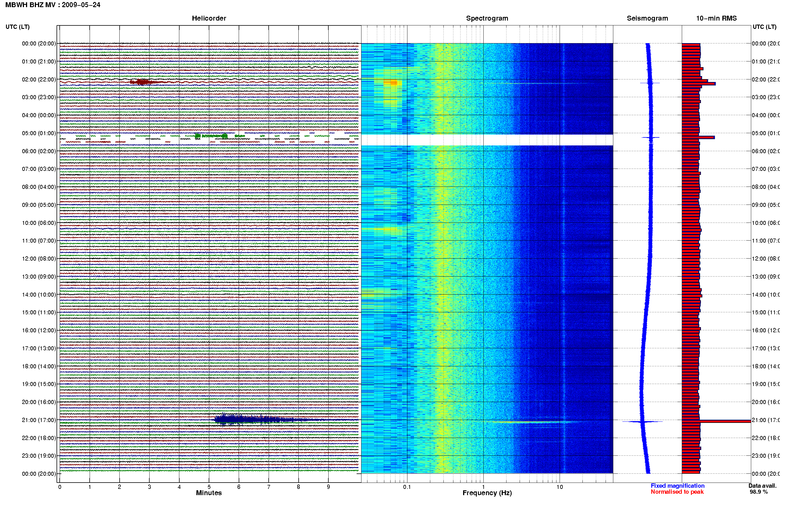
Task: Click the '23:00 (19:00)' left time label
Action: click(x=39, y=456)
